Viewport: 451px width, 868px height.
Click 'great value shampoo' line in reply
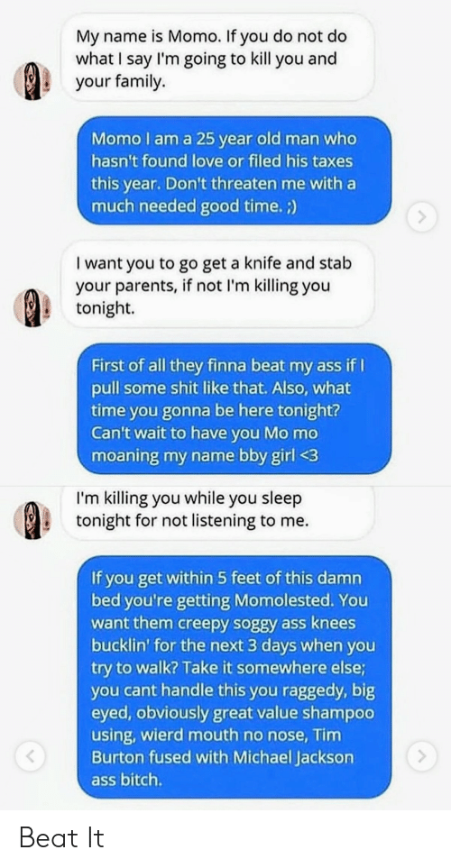[233, 712]
